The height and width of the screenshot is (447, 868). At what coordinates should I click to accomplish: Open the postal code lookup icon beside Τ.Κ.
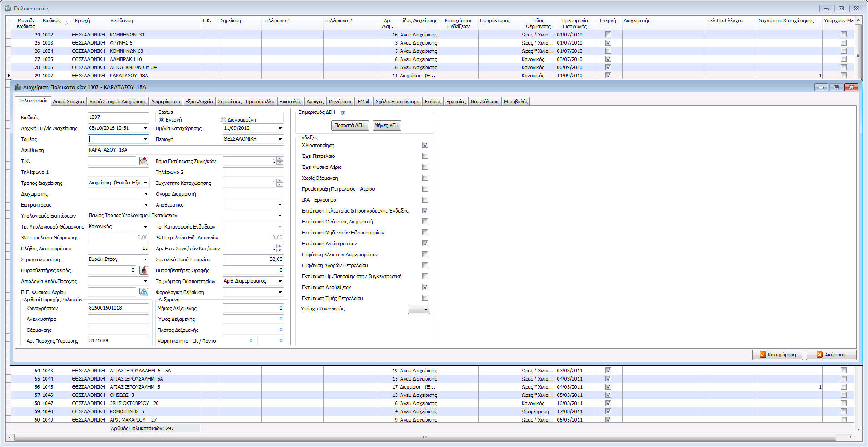coord(144,161)
